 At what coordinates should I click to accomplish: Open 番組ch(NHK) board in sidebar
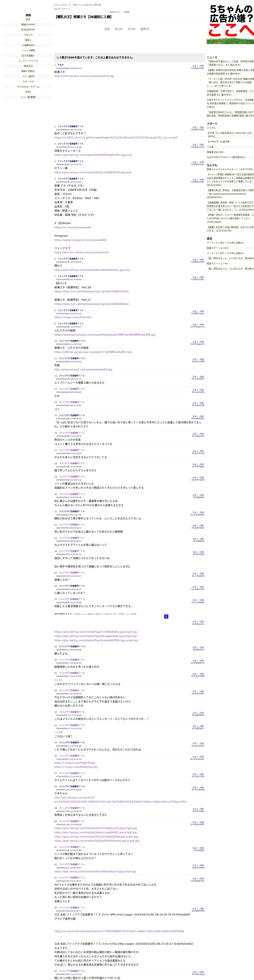[x=28, y=24]
